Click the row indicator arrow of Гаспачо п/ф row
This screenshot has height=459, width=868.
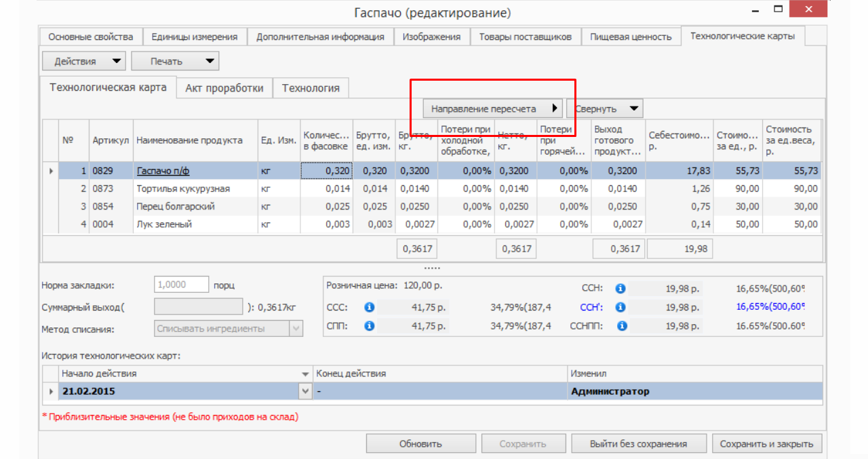(52, 171)
